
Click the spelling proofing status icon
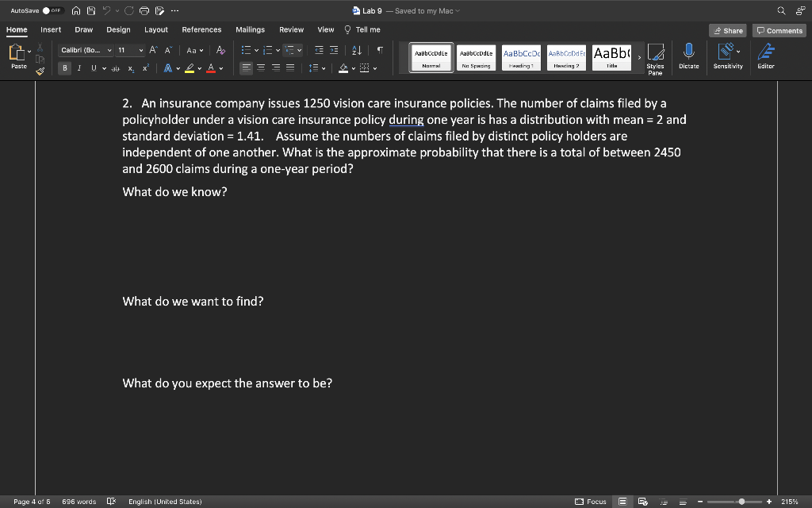click(x=111, y=502)
